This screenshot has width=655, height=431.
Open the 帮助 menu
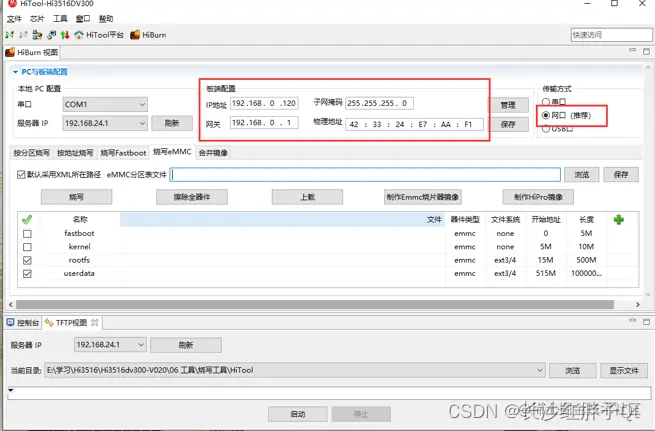[106, 19]
